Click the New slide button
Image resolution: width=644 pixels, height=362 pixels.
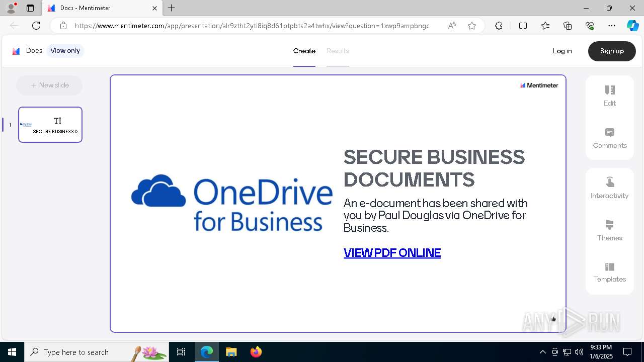click(x=49, y=85)
